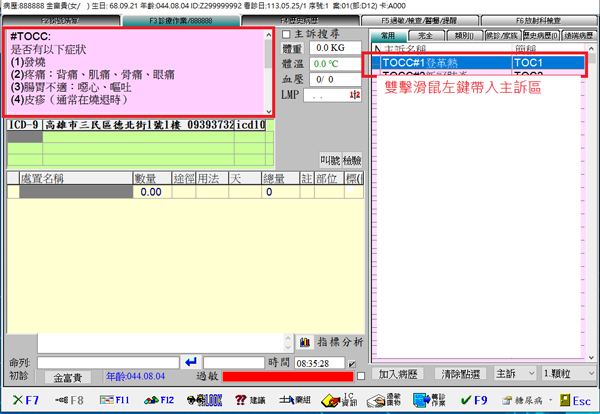This screenshot has height=414, width=600.
Task: Click the red 過敏 allergy bar
Action: coord(289,376)
